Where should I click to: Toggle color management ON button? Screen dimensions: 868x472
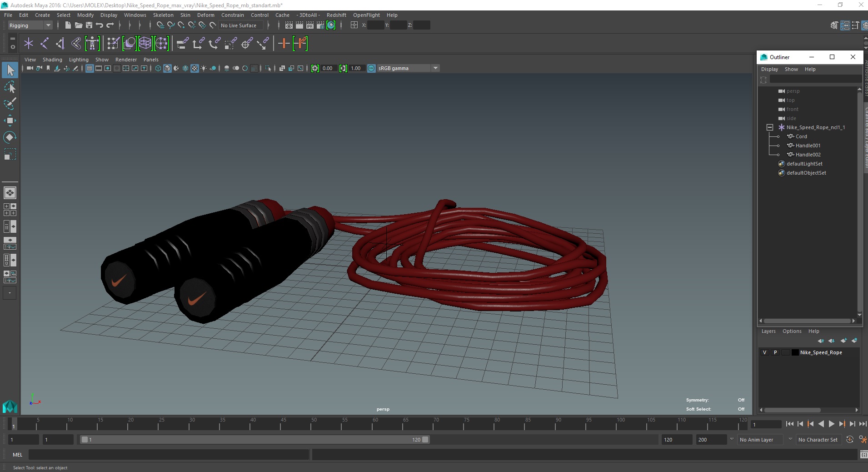371,68
